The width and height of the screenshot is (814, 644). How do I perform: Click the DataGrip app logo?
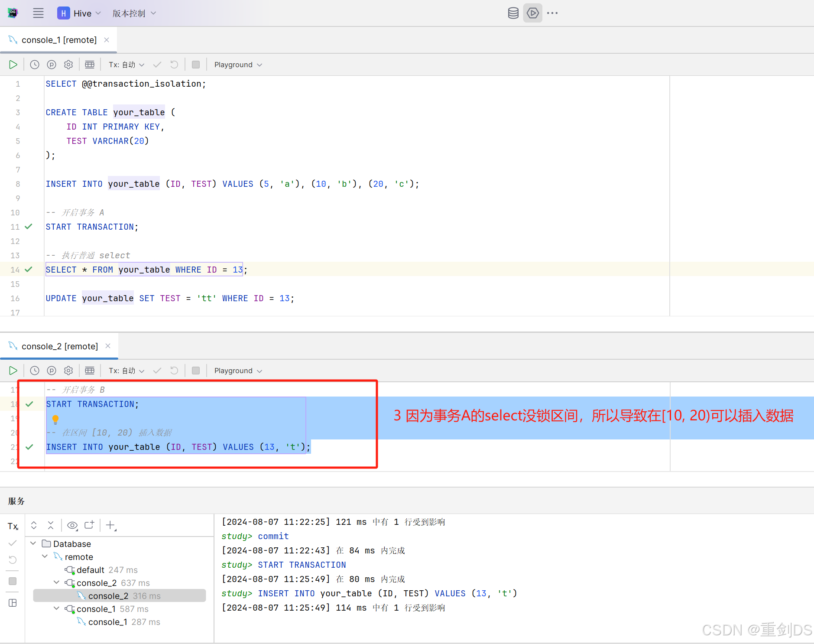click(13, 13)
